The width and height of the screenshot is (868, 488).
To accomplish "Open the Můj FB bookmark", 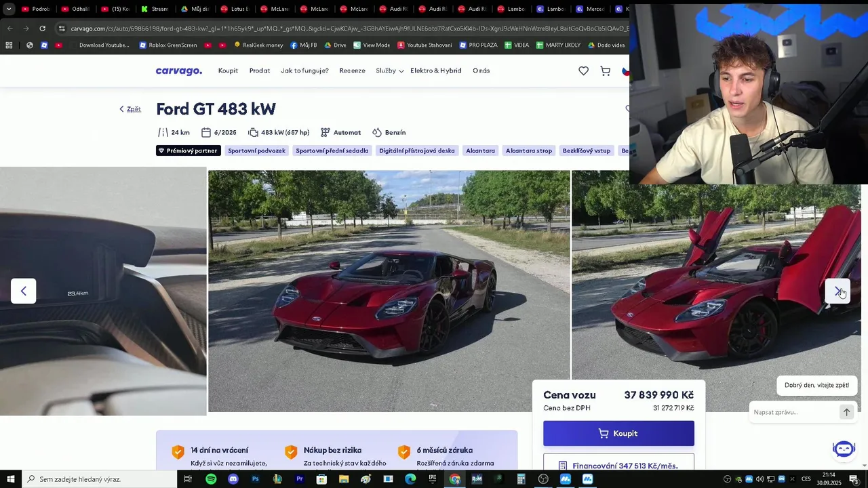I will [x=303, y=45].
